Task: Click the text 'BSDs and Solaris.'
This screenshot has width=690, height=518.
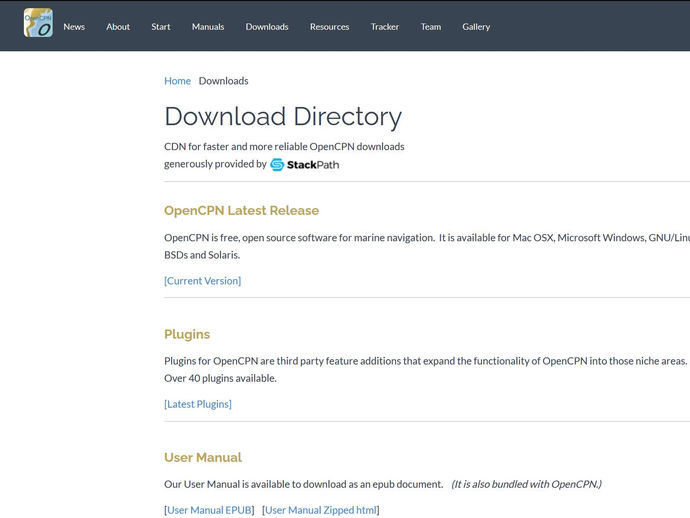Action: (x=202, y=255)
